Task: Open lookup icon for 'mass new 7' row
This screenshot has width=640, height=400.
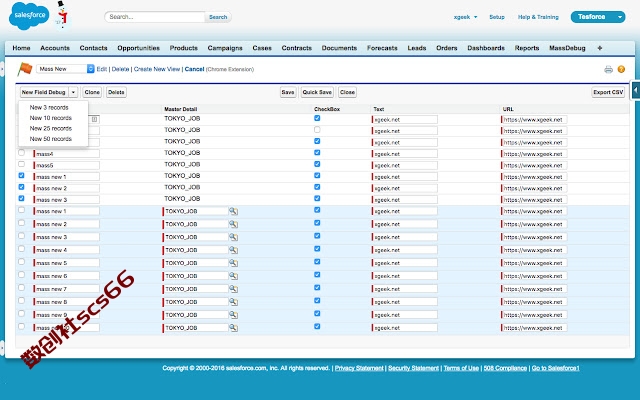Action: click(x=233, y=289)
